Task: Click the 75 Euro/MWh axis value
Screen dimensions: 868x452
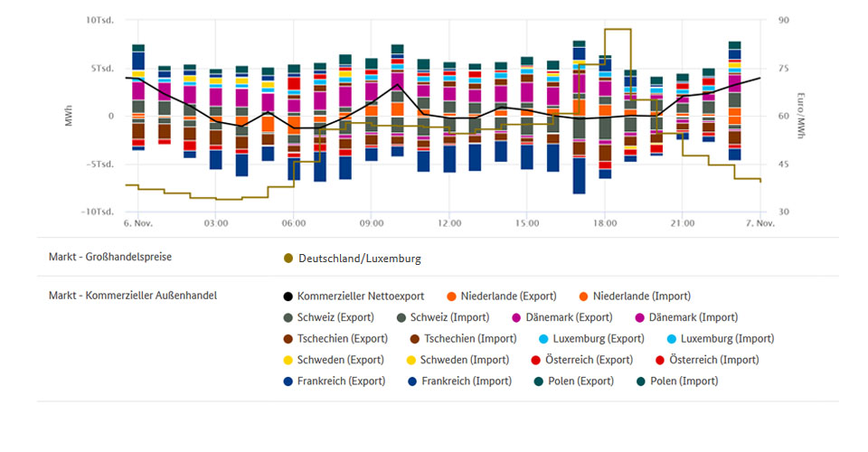Action: (783, 69)
